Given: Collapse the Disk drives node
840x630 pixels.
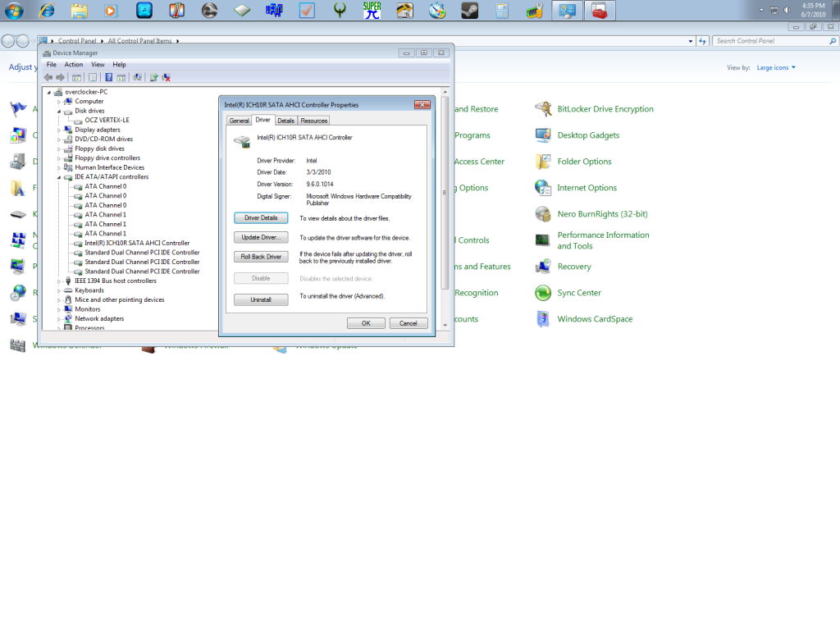Looking at the screenshot, I should [x=59, y=111].
